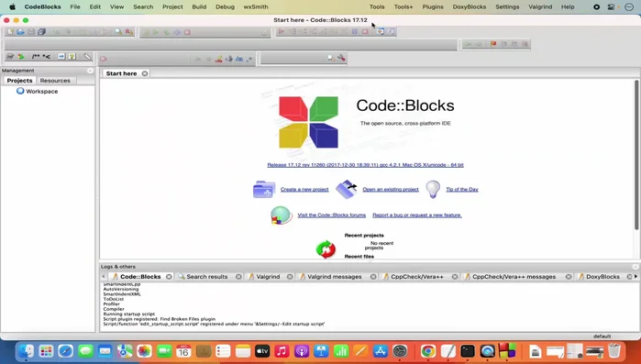Switch to the Resources tab
The height and width of the screenshot is (364, 641).
pyautogui.click(x=55, y=81)
